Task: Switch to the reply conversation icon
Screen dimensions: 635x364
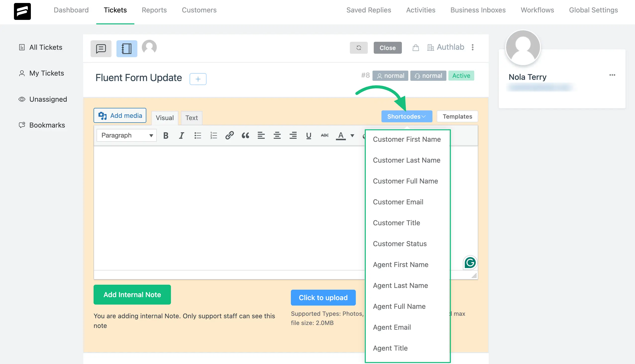Action: click(101, 48)
